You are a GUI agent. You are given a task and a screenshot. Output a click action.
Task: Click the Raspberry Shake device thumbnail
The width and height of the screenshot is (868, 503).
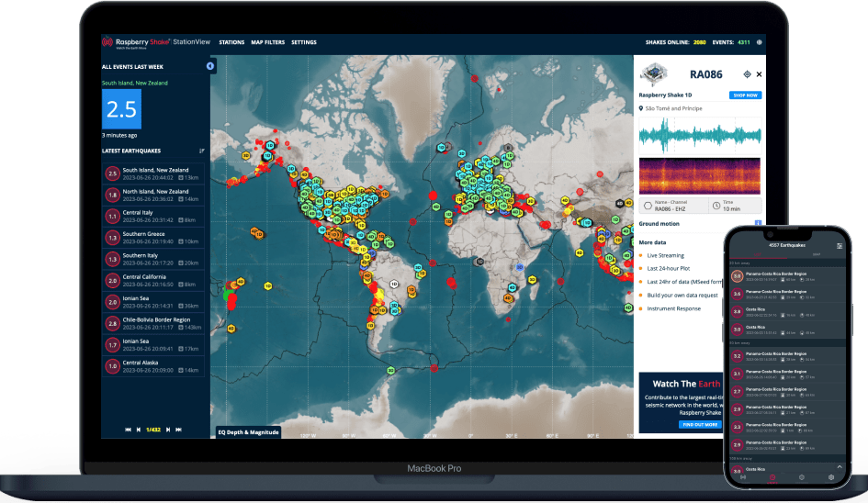pyautogui.click(x=654, y=74)
